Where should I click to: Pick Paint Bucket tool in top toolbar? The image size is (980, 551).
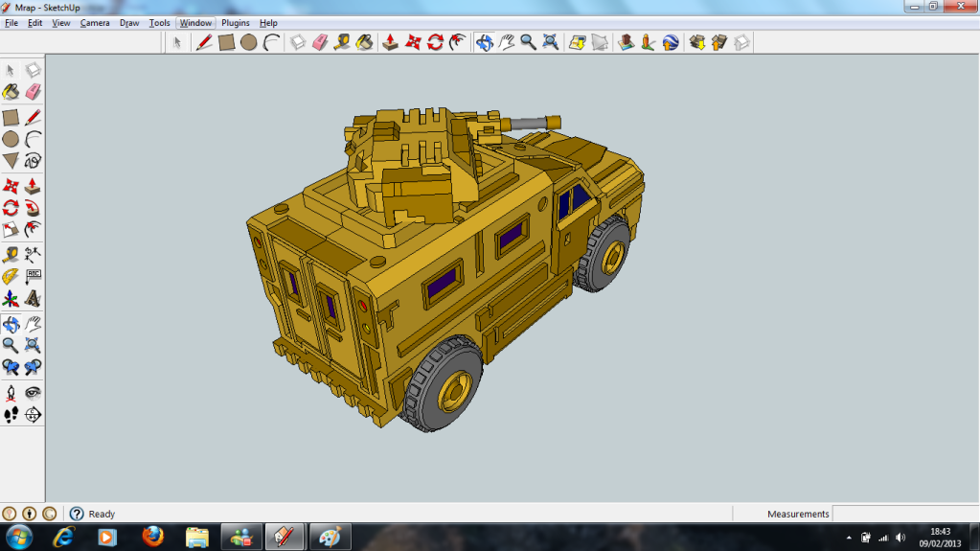[364, 42]
